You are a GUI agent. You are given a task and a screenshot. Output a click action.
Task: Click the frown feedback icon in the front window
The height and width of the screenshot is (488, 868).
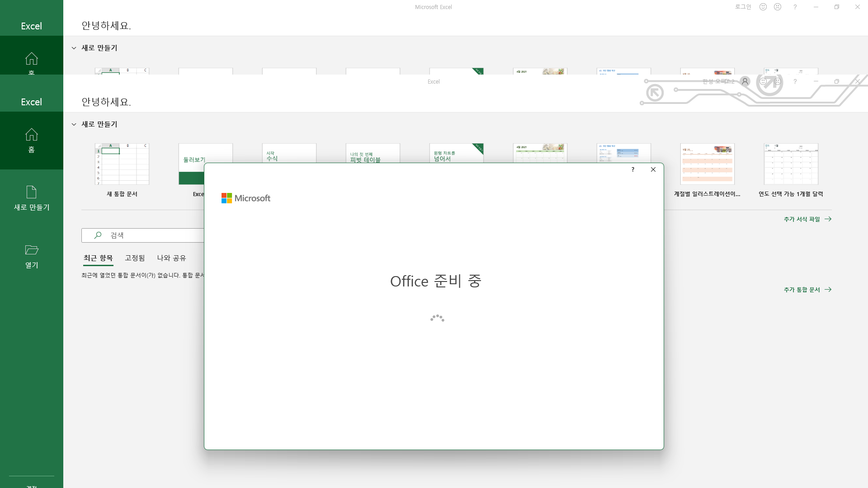(778, 81)
